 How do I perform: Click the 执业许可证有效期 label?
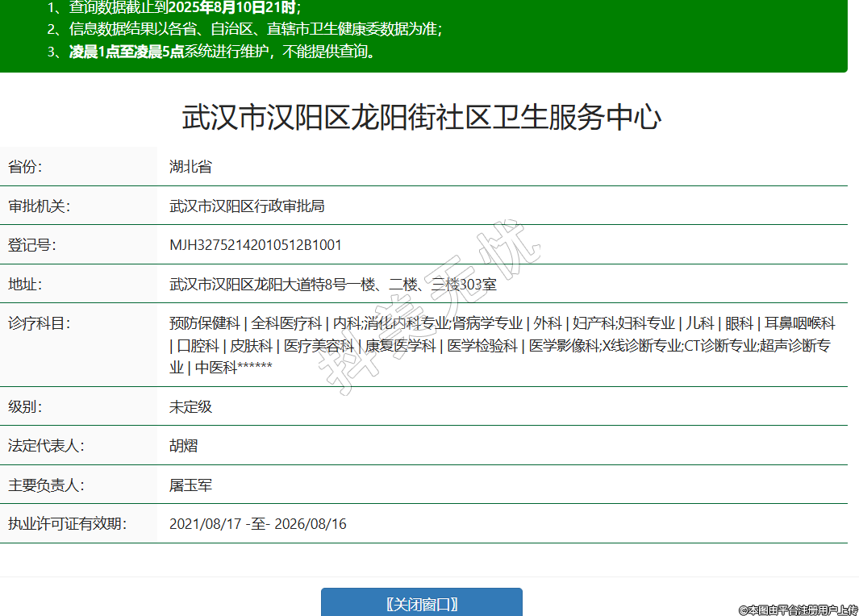67,524
